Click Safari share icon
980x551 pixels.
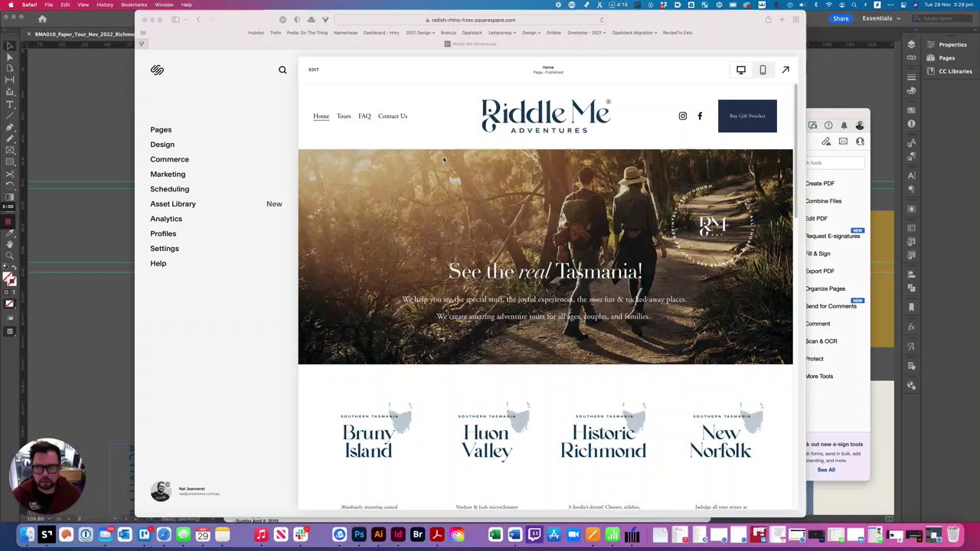[768, 20]
